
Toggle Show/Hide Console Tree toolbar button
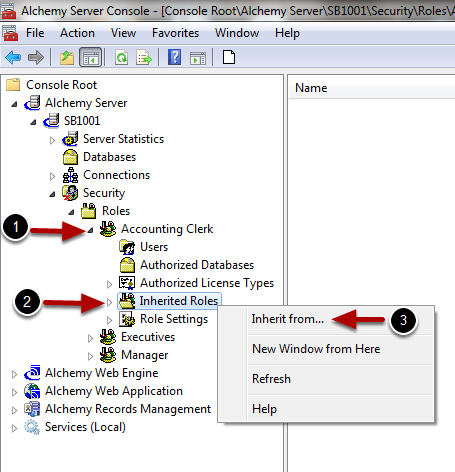90,57
